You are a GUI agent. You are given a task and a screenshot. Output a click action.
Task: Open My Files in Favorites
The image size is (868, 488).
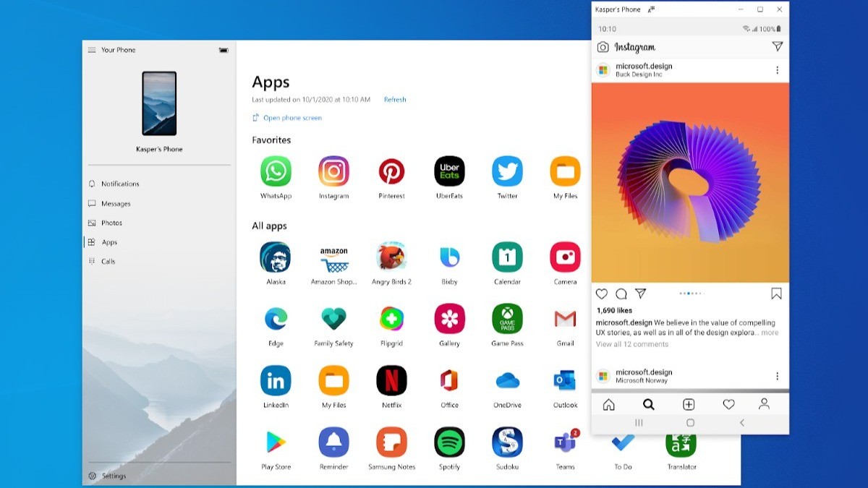click(x=565, y=171)
